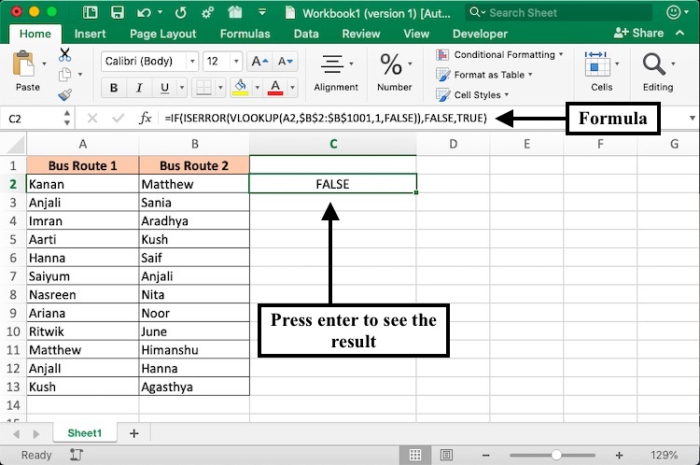Click the zoom in plus button
This screenshot has width=700, height=465.
(619, 455)
